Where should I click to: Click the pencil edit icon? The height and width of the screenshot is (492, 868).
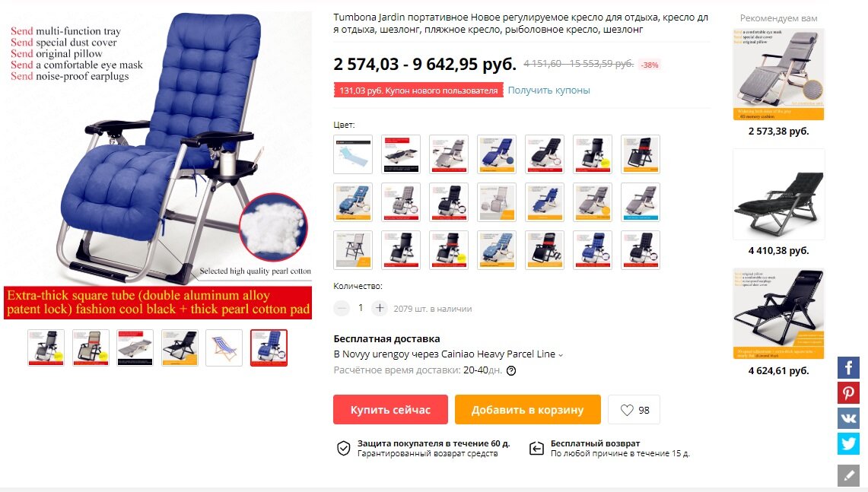point(848,475)
